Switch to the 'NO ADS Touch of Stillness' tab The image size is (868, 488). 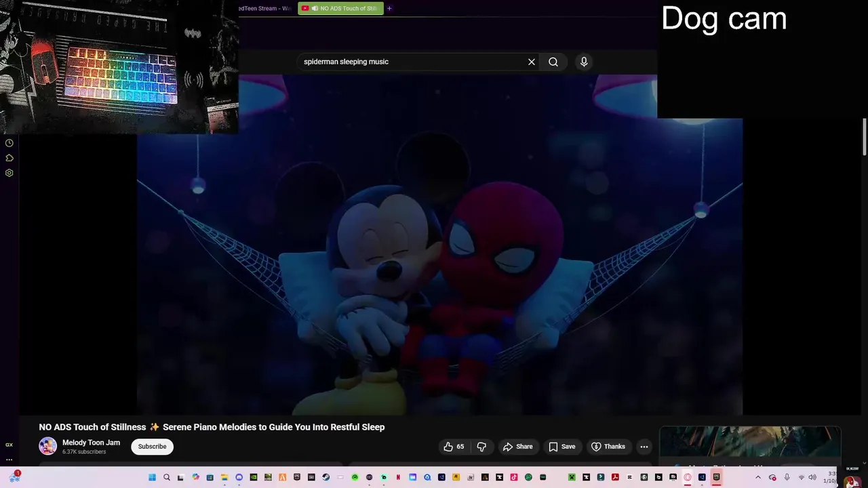[341, 8]
